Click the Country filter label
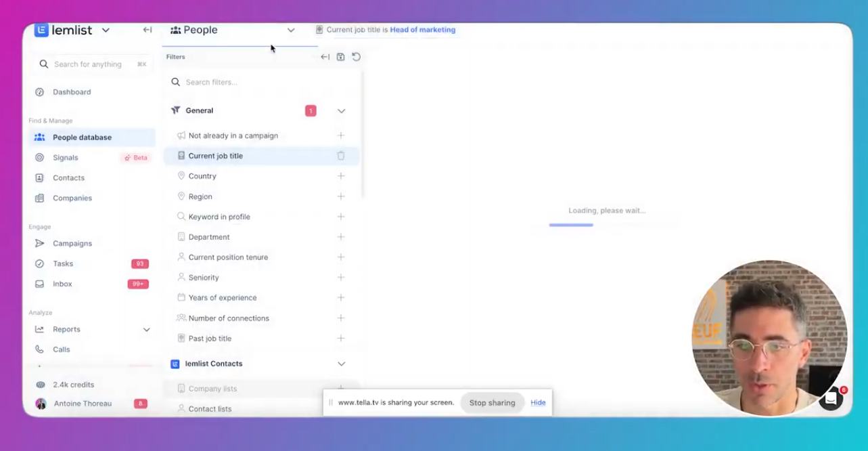Image resolution: width=868 pixels, height=451 pixels. tap(202, 176)
